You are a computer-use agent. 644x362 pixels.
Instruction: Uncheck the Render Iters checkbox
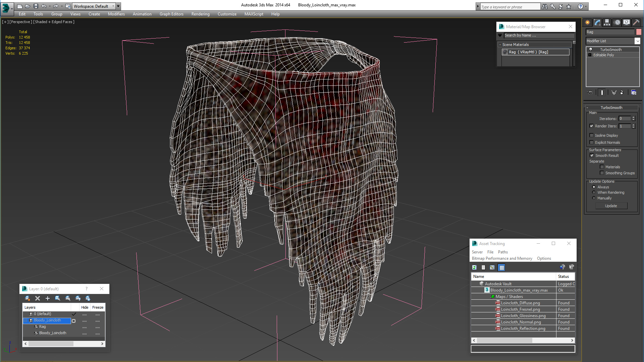pyautogui.click(x=592, y=126)
